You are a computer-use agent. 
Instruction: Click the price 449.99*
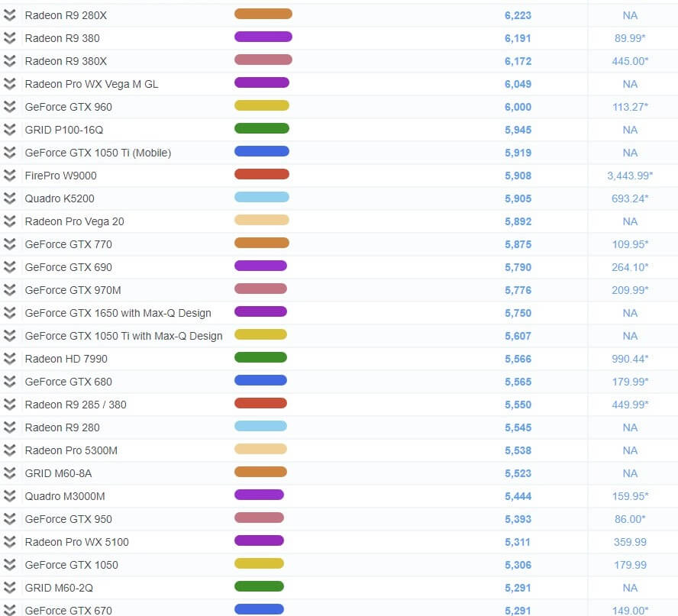[x=630, y=405]
